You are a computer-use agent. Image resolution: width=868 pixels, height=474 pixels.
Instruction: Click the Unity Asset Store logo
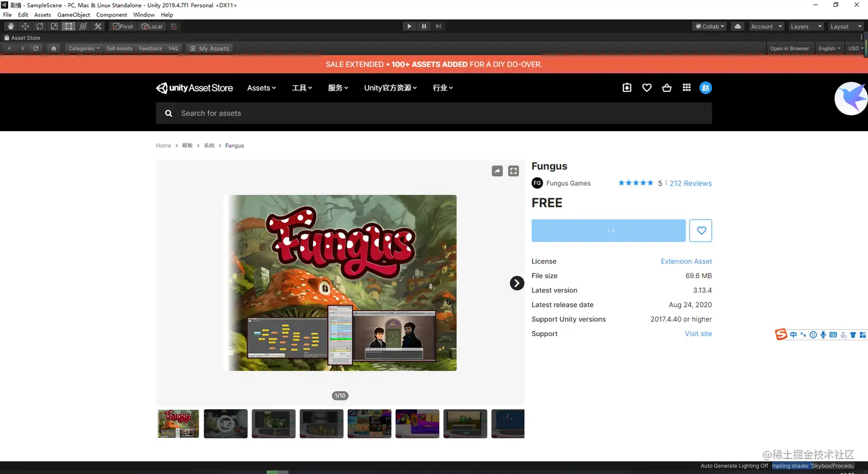[195, 88]
